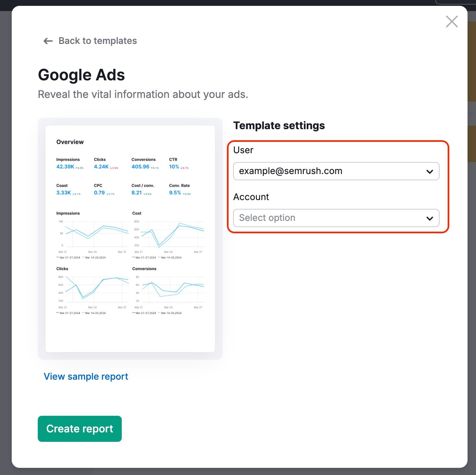
Task: Click the back arrow icon
Action: (x=48, y=41)
